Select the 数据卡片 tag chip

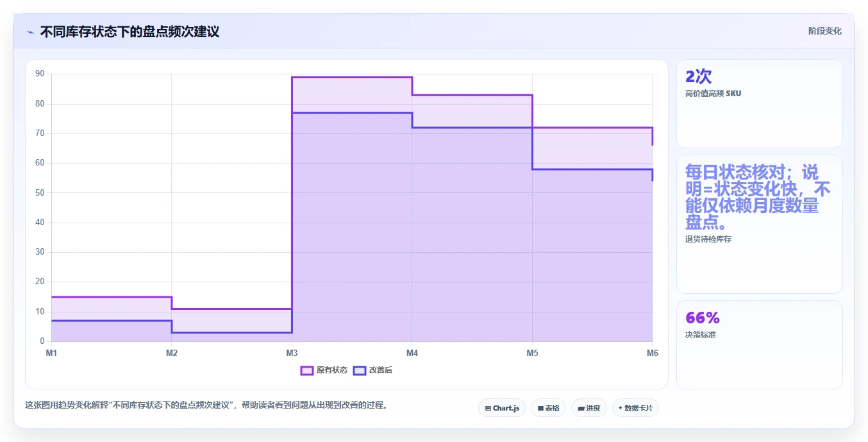pyautogui.click(x=635, y=408)
